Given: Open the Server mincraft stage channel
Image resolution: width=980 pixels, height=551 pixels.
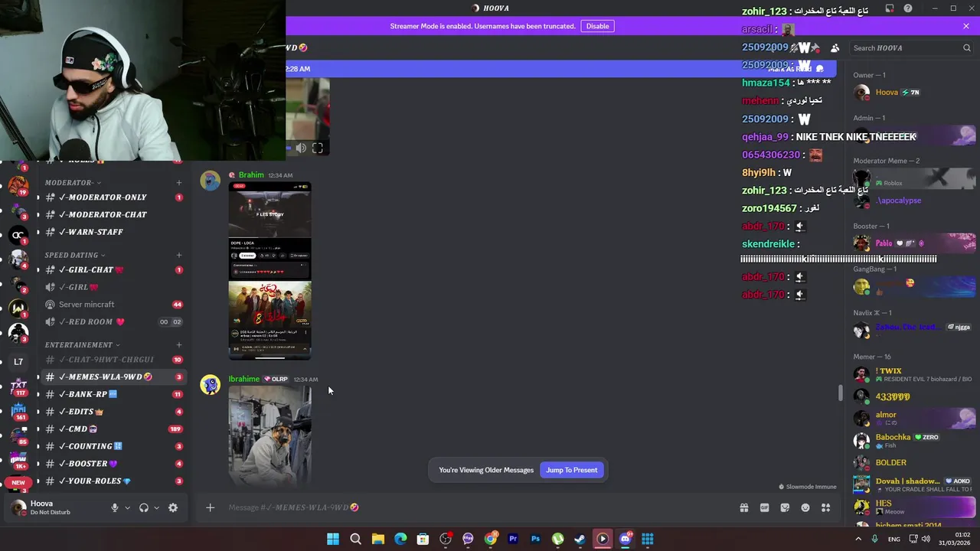Looking at the screenshot, I should pyautogui.click(x=113, y=305).
